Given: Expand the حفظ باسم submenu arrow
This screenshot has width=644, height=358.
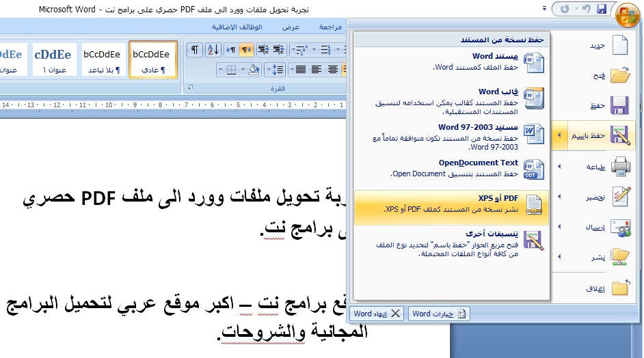Looking at the screenshot, I should (559, 135).
